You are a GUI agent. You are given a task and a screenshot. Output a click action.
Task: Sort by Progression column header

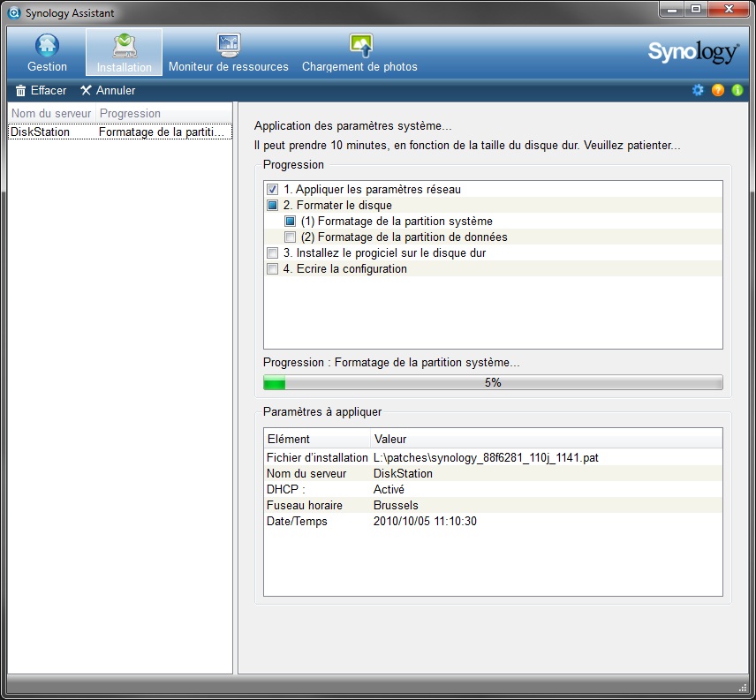(x=164, y=114)
